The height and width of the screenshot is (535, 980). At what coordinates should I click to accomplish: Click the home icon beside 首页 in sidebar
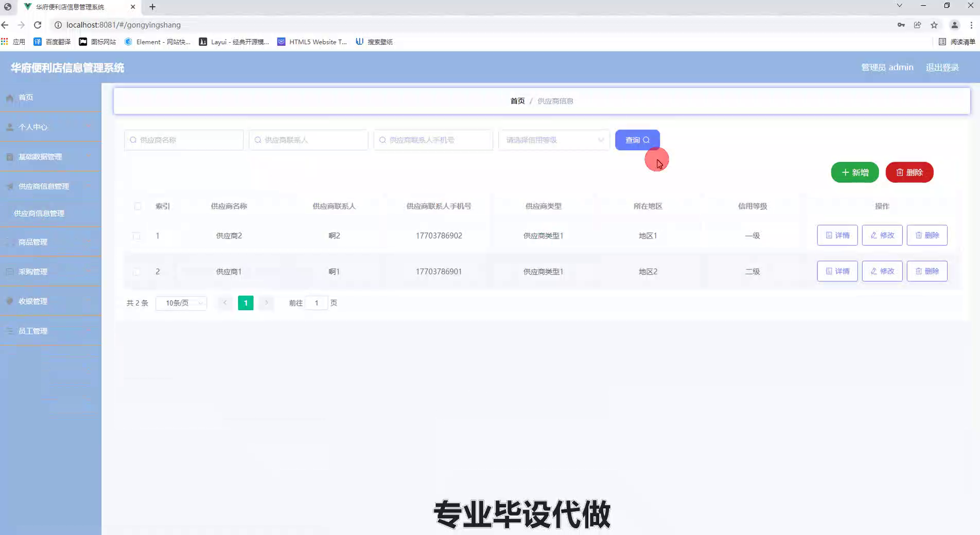pos(10,98)
